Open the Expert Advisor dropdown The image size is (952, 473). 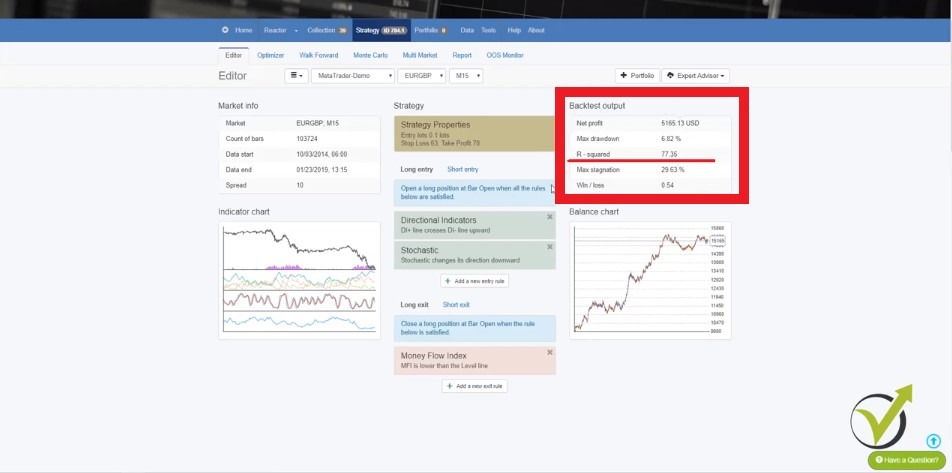pos(700,75)
